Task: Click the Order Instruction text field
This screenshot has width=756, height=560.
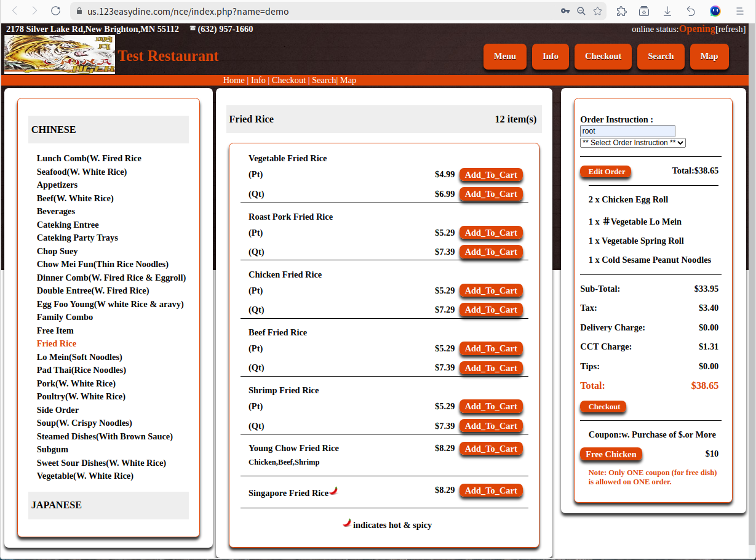Action: (627, 131)
